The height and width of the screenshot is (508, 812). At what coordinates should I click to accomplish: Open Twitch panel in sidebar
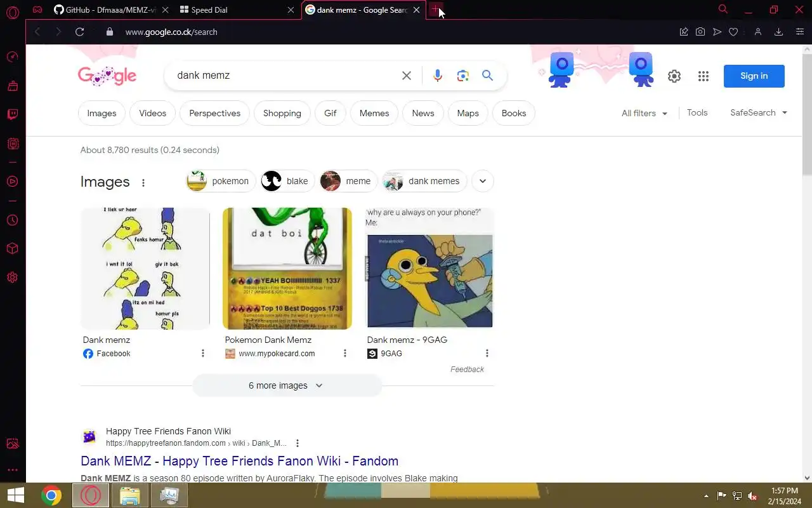12,115
